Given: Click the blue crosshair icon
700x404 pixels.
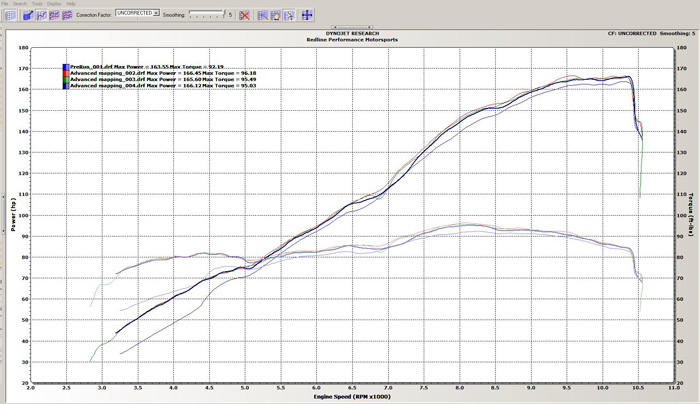Looking at the screenshot, I should click(307, 15).
